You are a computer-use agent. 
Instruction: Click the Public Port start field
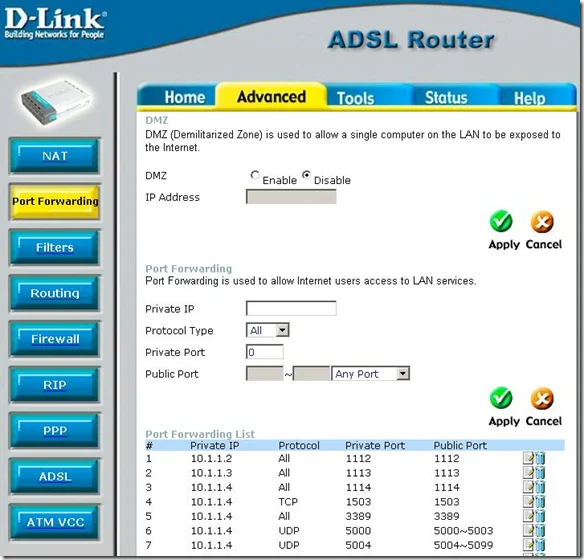tap(264, 373)
